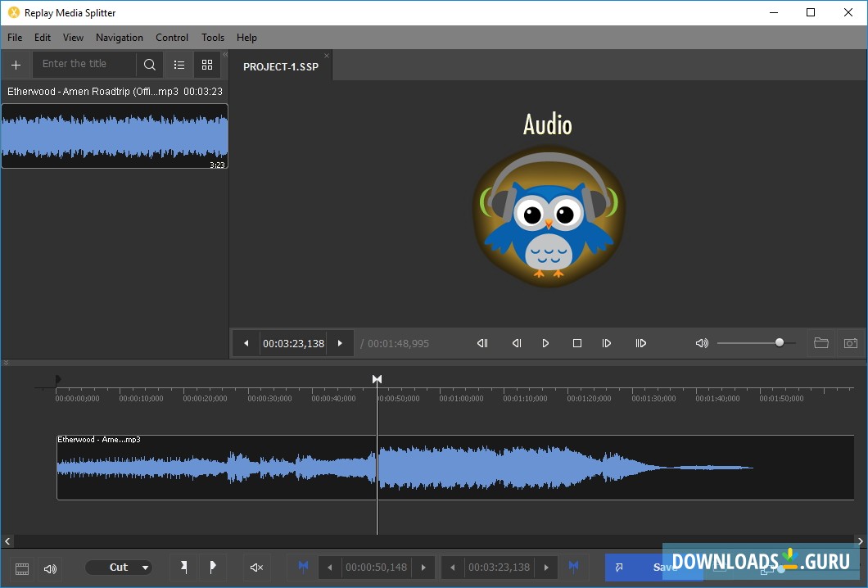The image size is (868, 588).
Task: Click the search magnifier icon
Action: tap(149, 64)
